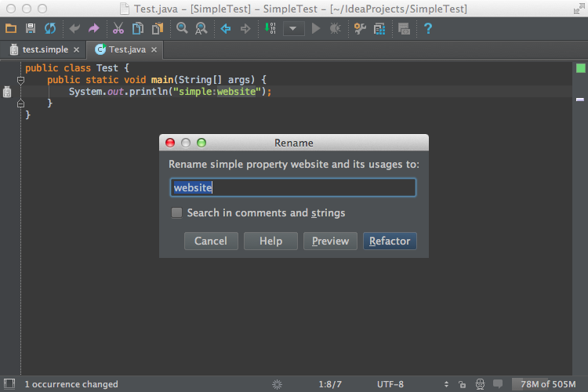Open the run configuration dropdown
The image size is (588, 392).
pos(294,29)
